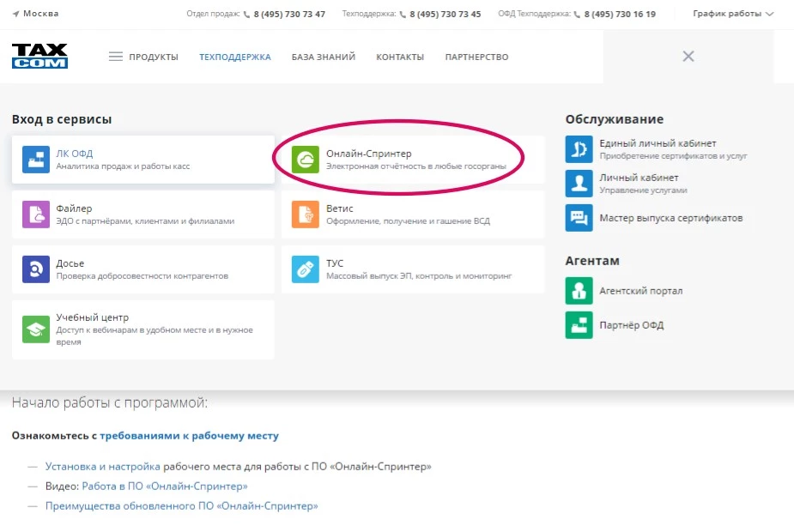Open Преимущества обновленного ПО «Онлайн-Спринтер» link
This screenshot has width=794, height=532.
click(182, 505)
